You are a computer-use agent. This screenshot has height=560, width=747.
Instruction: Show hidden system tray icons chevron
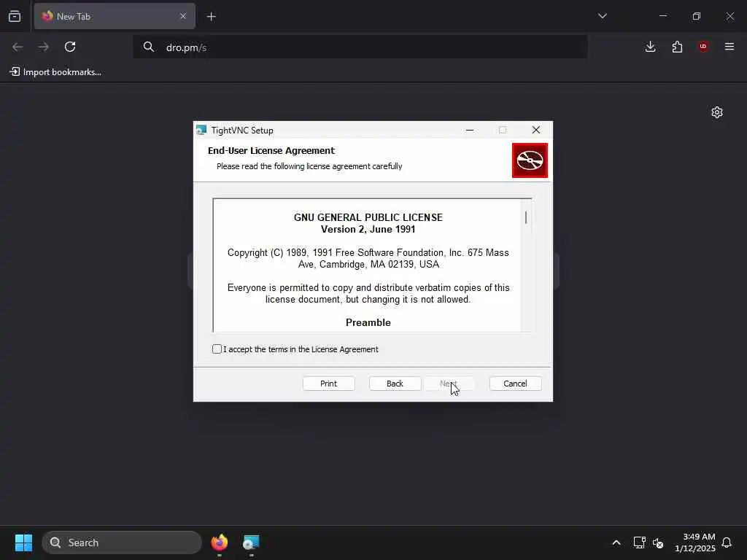(616, 542)
